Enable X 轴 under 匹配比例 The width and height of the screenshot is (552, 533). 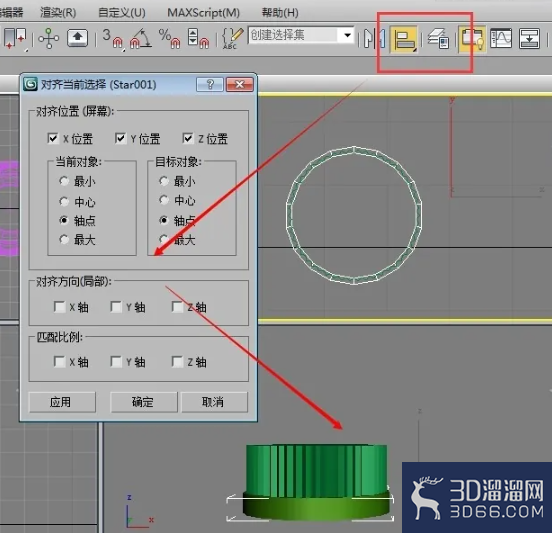coord(59,362)
